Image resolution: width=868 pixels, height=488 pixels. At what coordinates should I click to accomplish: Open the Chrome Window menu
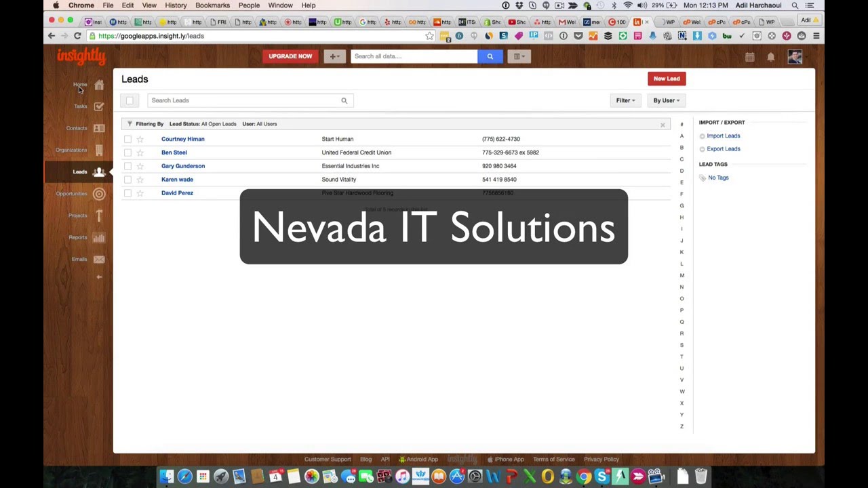point(280,5)
